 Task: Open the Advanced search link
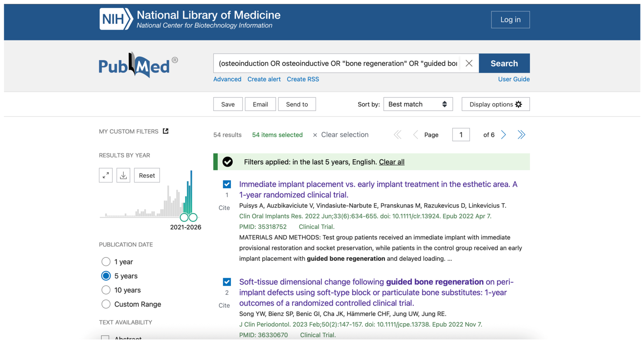[227, 79]
